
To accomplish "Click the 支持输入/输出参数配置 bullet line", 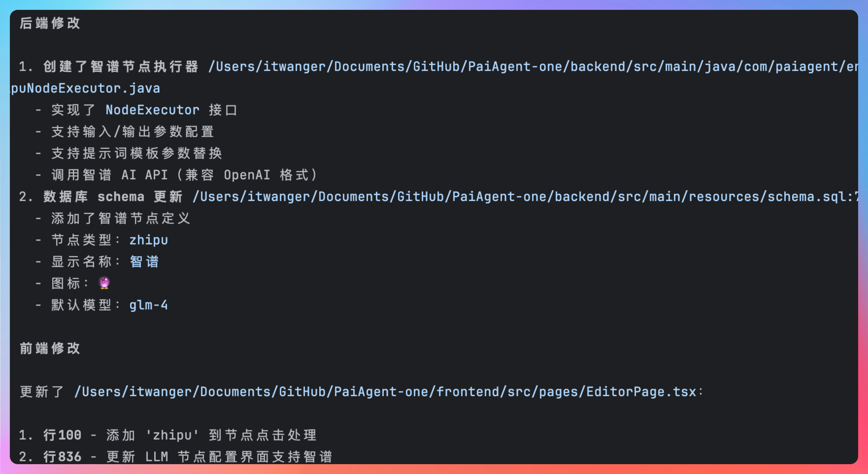I will click(133, 132).
